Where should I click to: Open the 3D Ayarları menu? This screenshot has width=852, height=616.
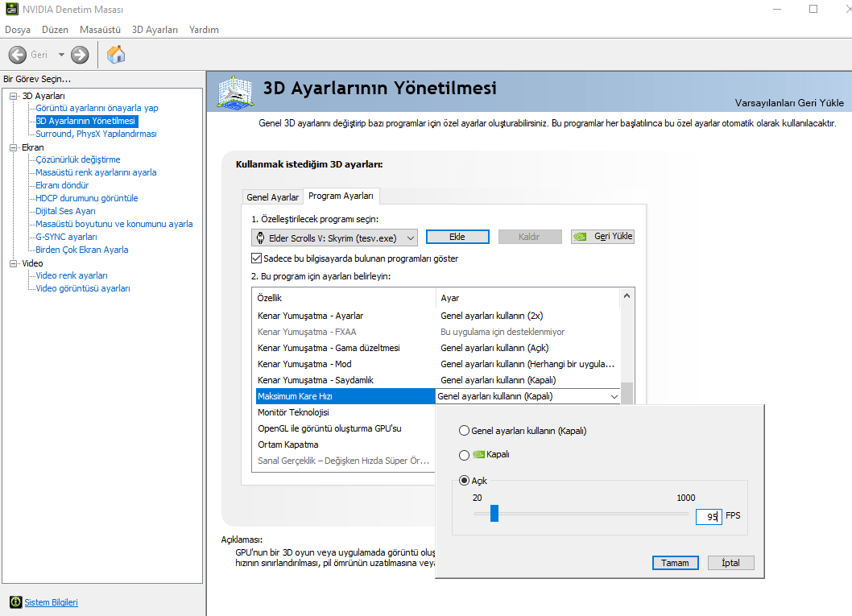155,29
